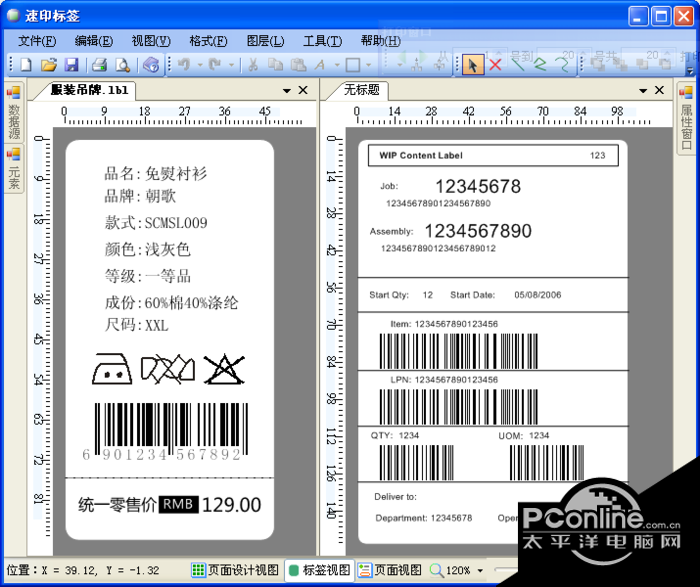Viewport: 700px width, 587px height.
Task: Switch to 页面视图 mode
Action: (390, 570)
